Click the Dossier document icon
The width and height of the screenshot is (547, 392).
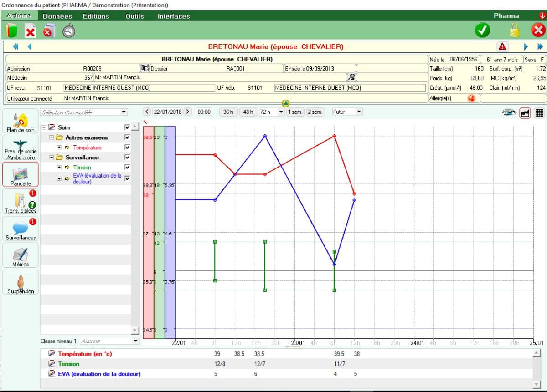click(x=145, y=68)
